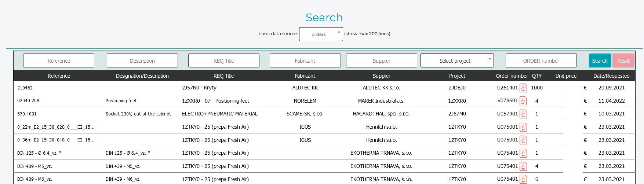
Task: Click the teal Search button
Action: click(600, 61)
